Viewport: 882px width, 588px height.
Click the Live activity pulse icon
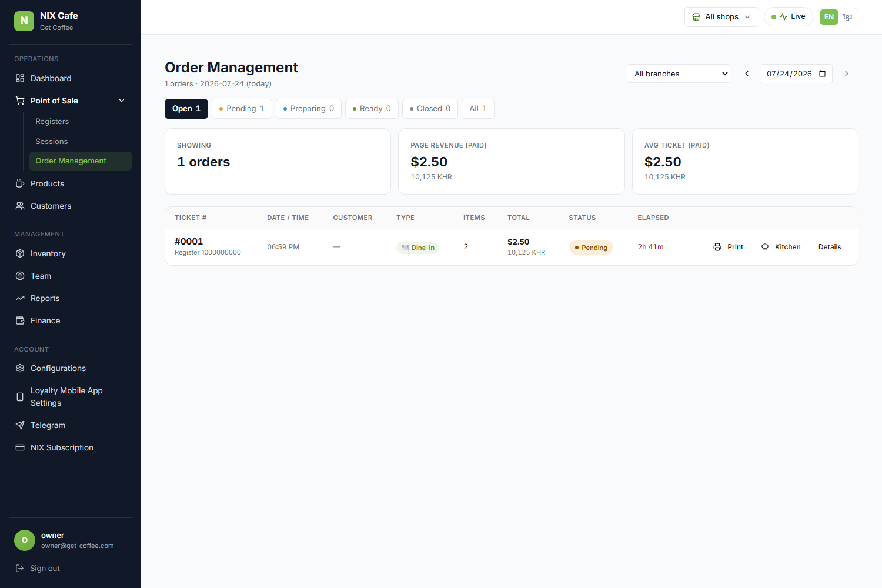point(783,16)
